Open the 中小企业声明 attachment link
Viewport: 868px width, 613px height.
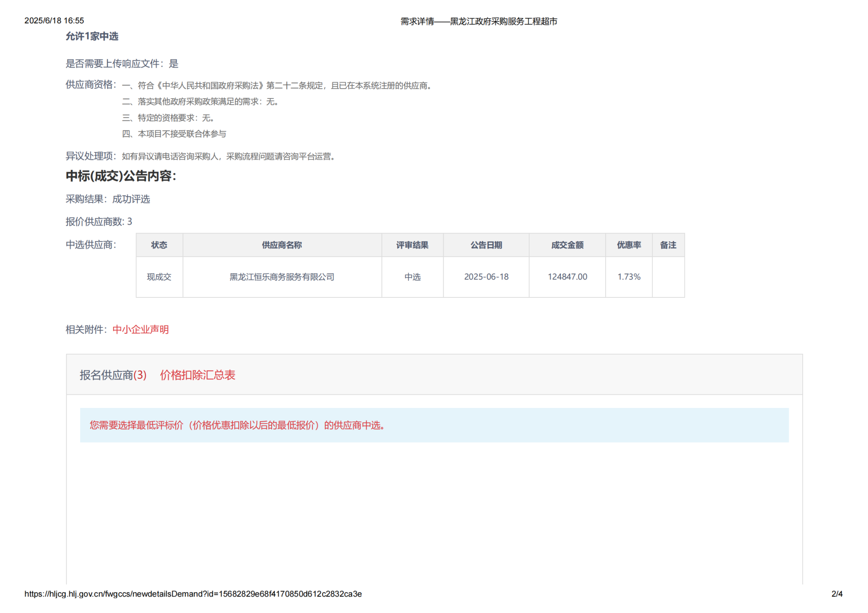click(140, 330)
